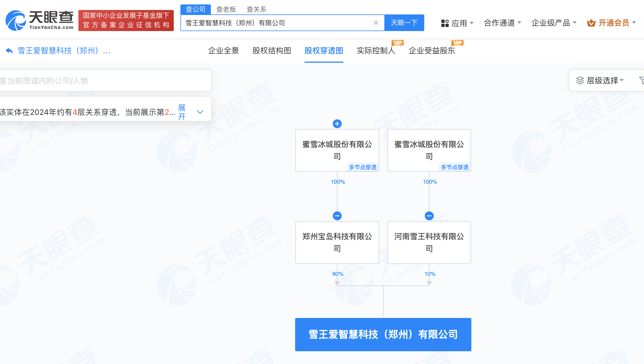Open the 合作通道 dropdown menu
This screenshot has width=644, height=364.
coord(502,23)
